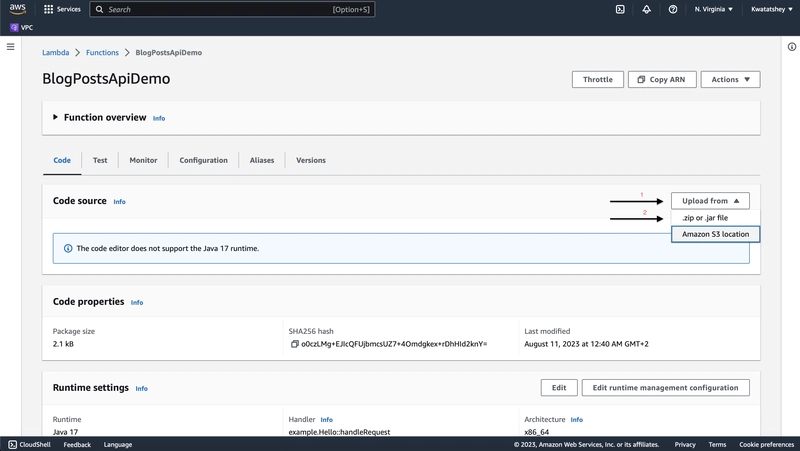Open the info panel icon at right edge
The height and width of the screenshot is (451, 800).
coord(792,47)
